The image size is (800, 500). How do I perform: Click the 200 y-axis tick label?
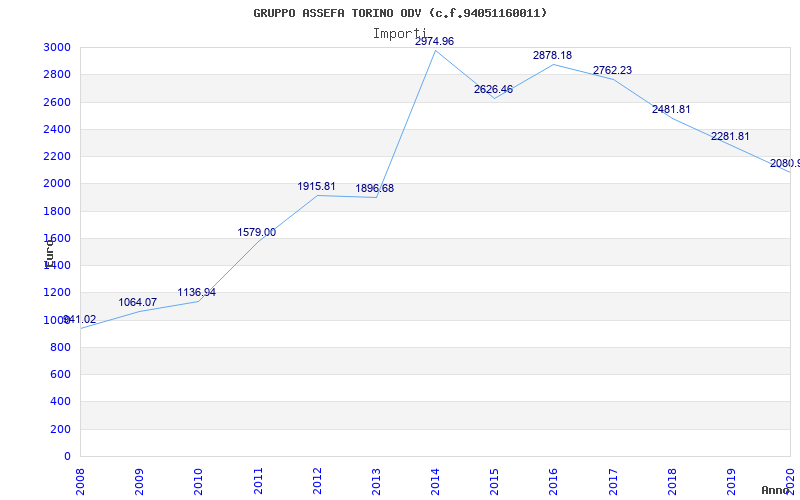(x=60, y=429)
